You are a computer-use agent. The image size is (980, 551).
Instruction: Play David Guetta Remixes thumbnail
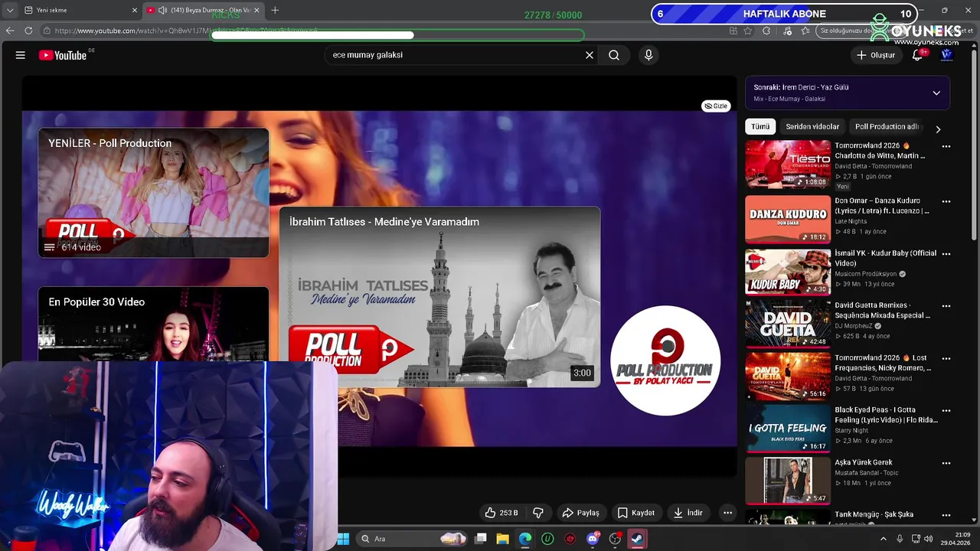click(788, 324)
